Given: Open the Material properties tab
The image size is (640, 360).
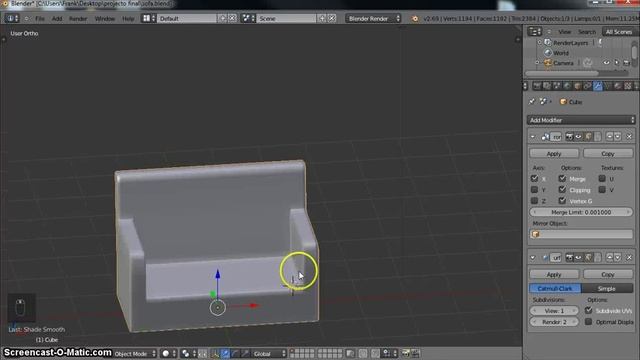Looking at the screenshot, I should pos(618,86).
